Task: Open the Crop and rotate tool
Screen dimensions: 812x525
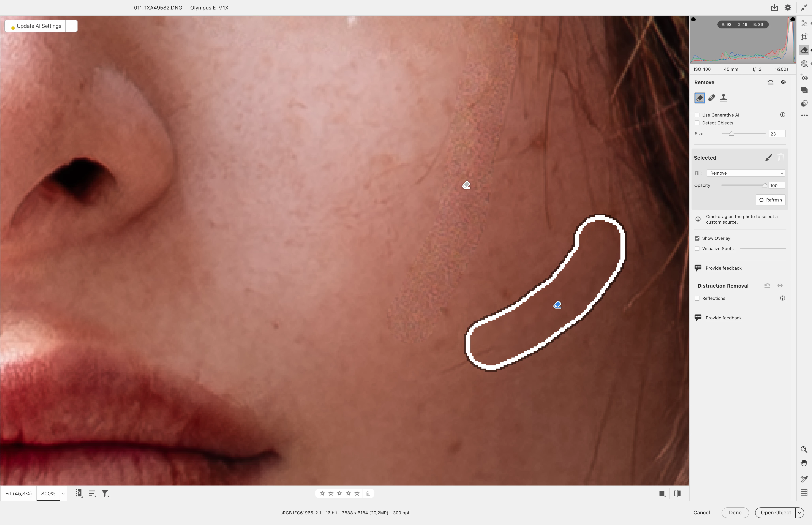Action: click(804, 37)
